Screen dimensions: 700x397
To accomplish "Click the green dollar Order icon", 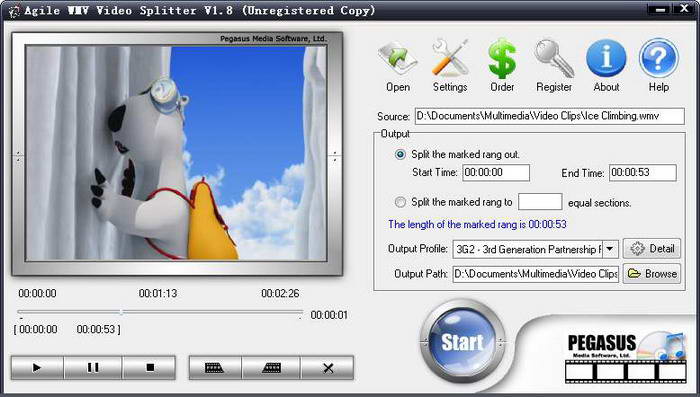I will tap(502, 66).
